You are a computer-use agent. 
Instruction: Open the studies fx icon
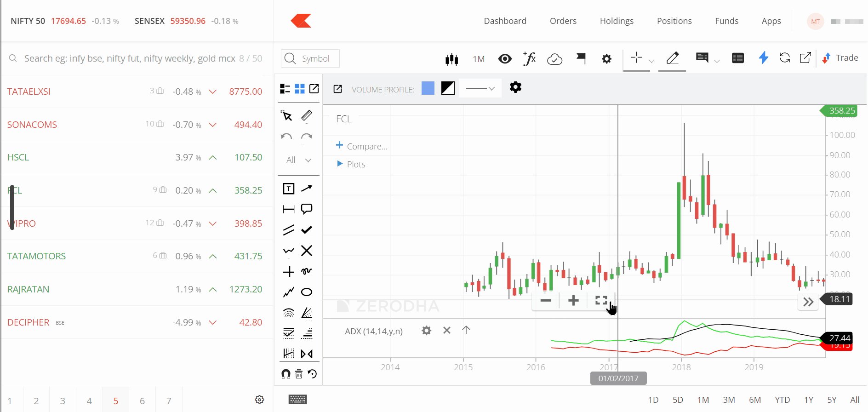tap(530, 59)
